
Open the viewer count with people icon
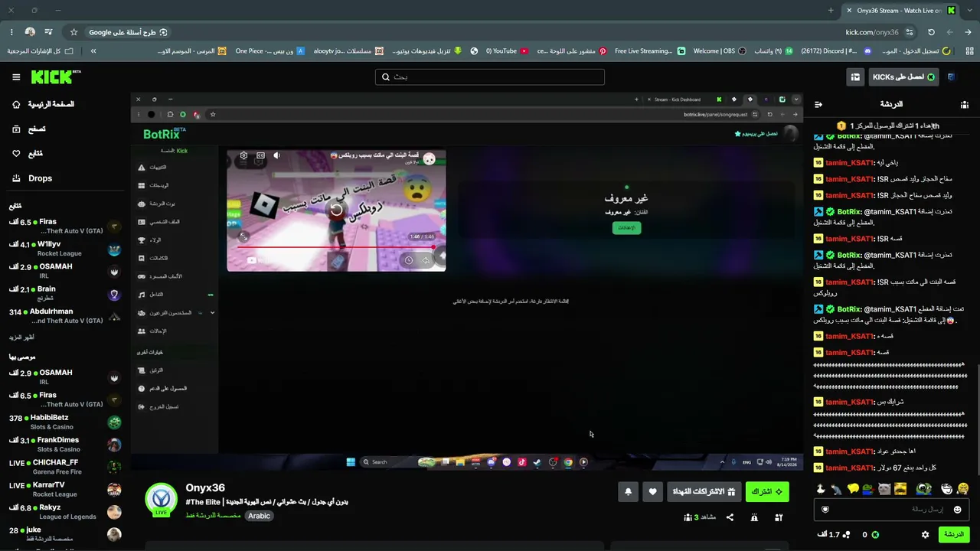tap(700, 517)
